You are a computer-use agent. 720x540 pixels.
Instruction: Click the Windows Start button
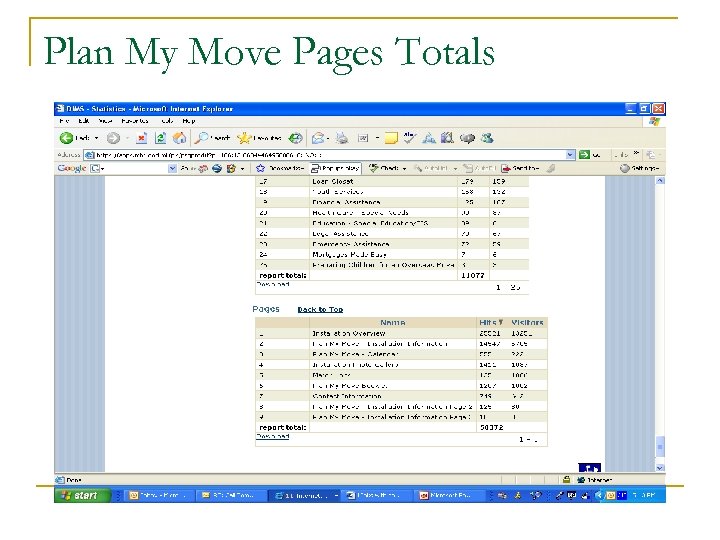[82, 495]
